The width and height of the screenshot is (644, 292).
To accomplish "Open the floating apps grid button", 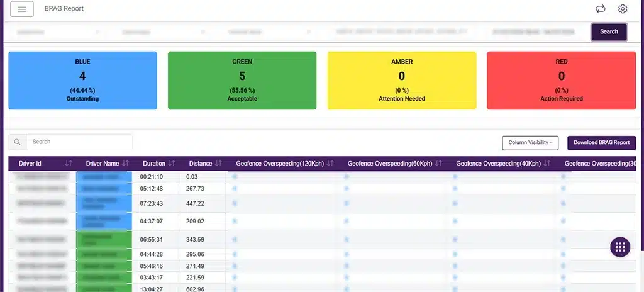I will (620, 247).
